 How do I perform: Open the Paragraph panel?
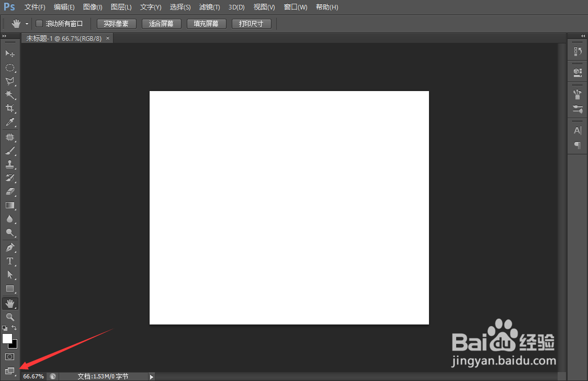(x=577, y=146)
